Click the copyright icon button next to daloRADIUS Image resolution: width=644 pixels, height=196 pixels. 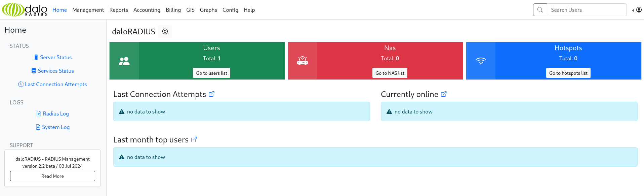click(165, 31)
